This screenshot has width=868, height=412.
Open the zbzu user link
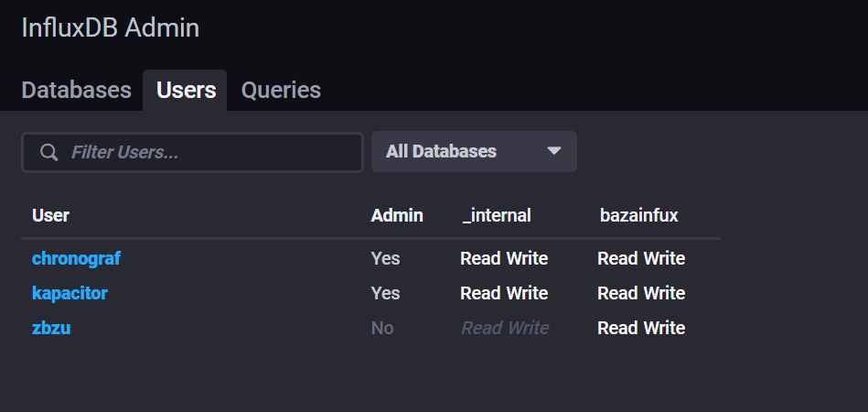coord(51,328)
